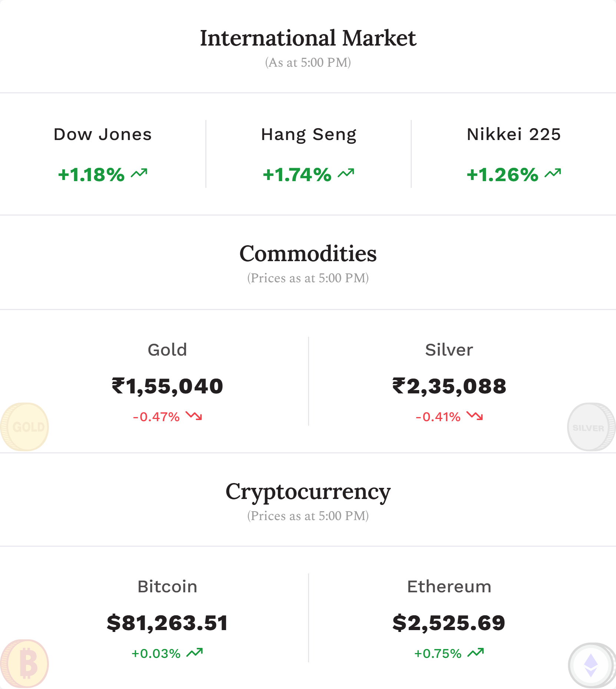616x689 pixels.
Task: Select the Hang Seng index label
Action: (x=309, y=135)
